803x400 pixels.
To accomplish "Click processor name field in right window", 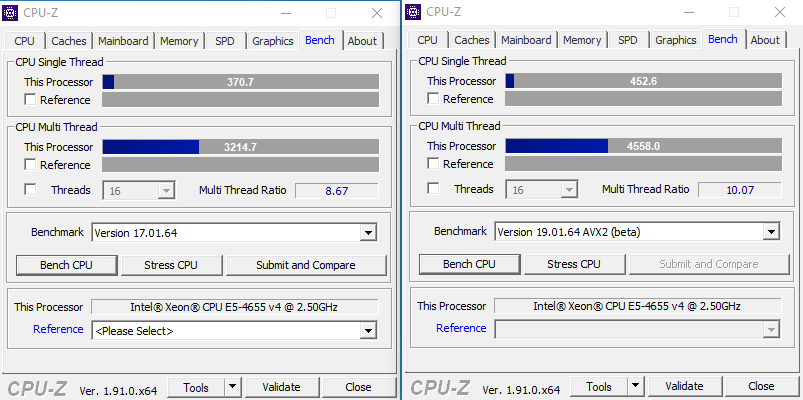I will 638,306.
